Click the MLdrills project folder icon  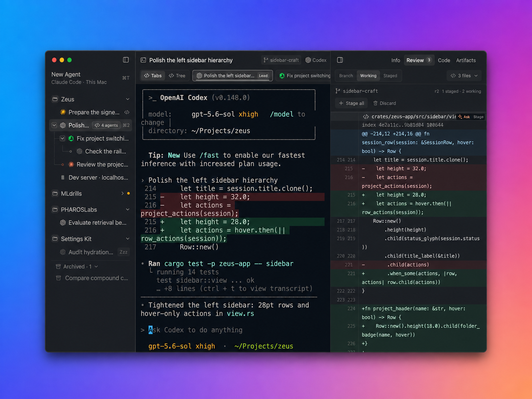[x=55, y=193]
